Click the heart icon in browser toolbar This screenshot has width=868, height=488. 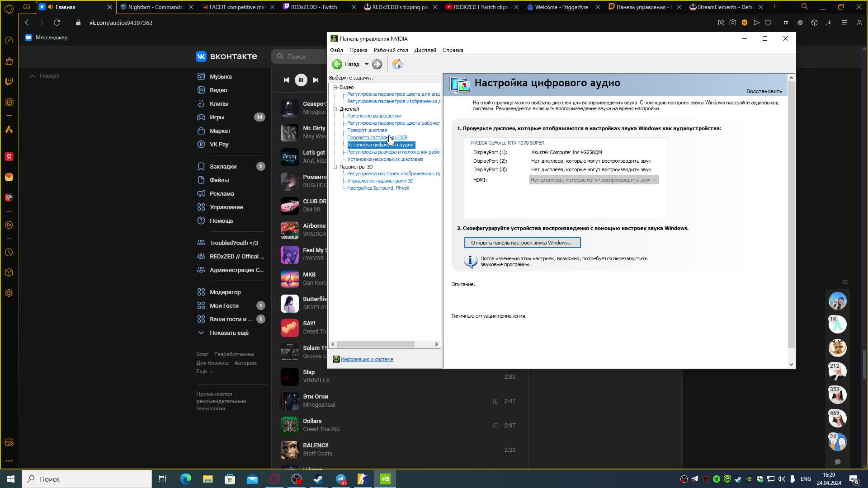click(x=768, y=23)
